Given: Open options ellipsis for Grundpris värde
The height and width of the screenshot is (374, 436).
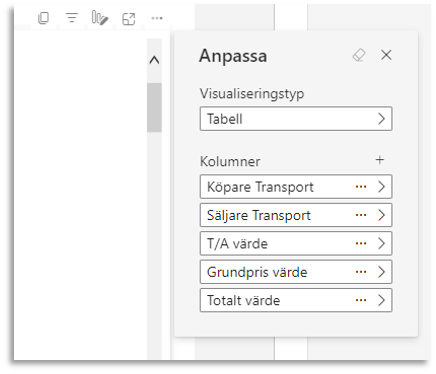Looking at the screenshot, I should click(x=361, y=272).
